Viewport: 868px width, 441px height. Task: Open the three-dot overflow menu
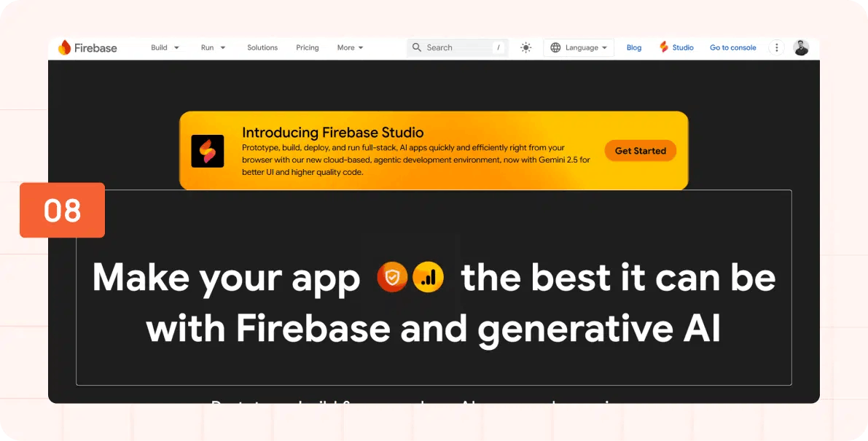777,47
